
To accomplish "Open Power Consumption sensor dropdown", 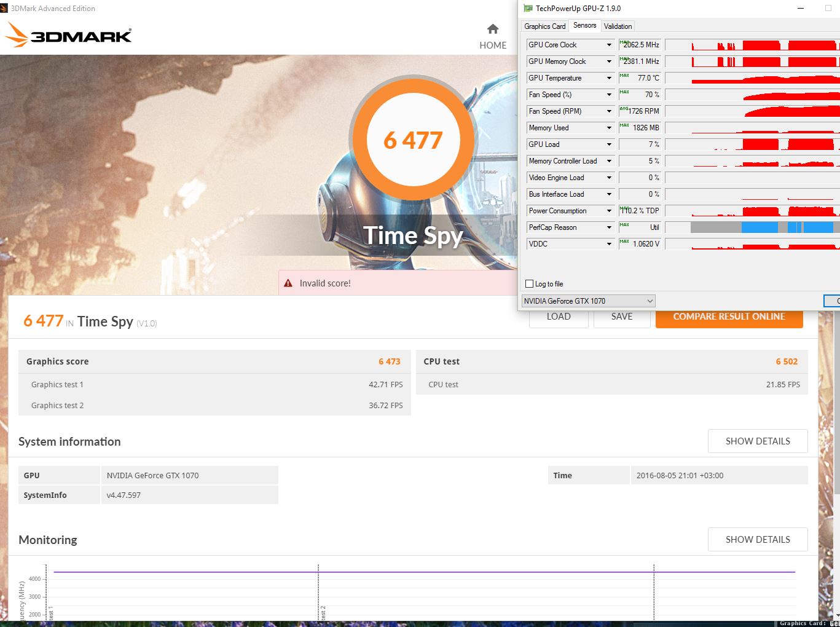I will [x=609, y=211].
